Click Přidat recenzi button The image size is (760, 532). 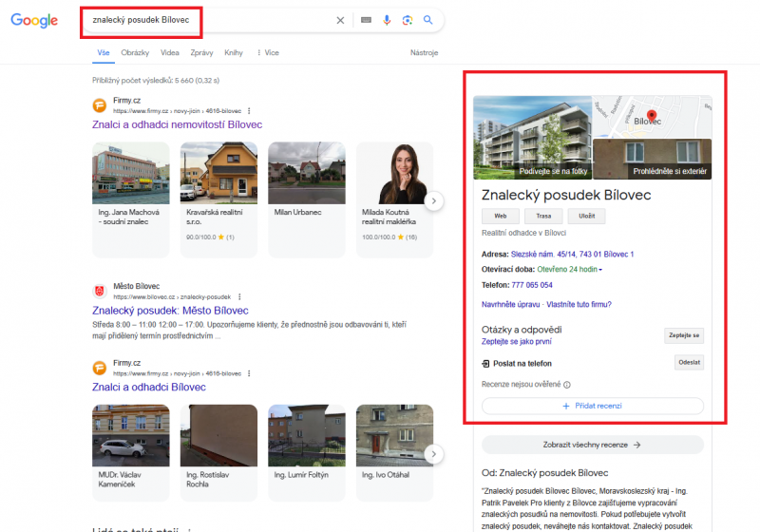[592, 406]
